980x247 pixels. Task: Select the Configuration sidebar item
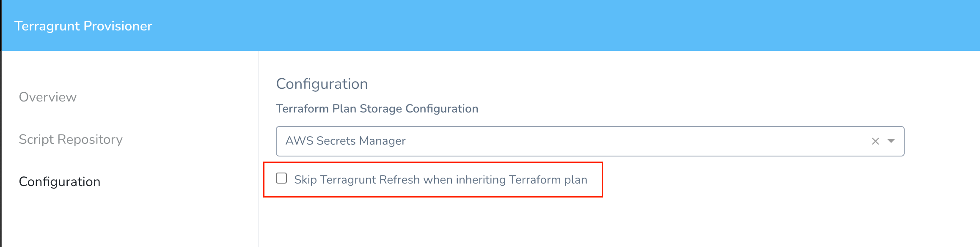(60, 181)
